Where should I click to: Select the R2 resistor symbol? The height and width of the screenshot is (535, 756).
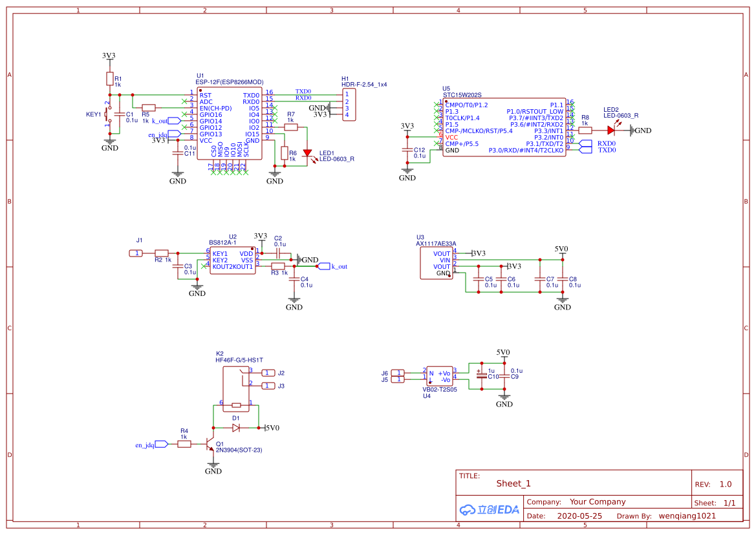tap(162, 253)
